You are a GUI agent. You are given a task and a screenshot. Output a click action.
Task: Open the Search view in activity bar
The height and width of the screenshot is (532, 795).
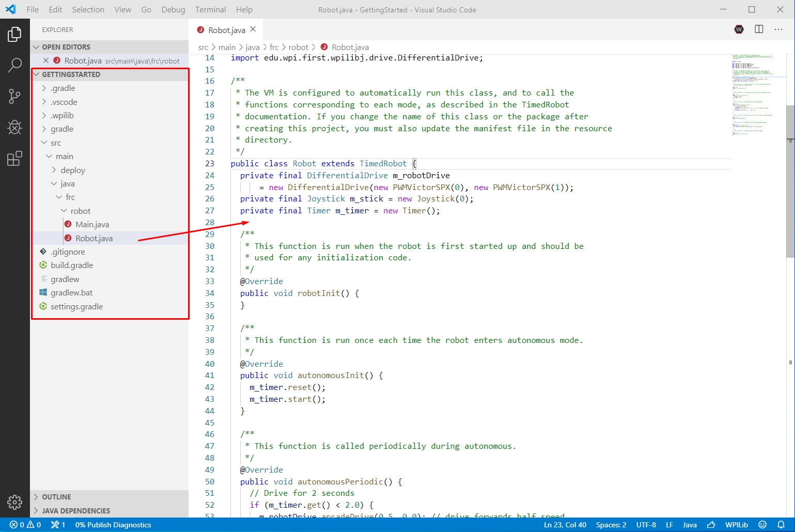(14, 65)
